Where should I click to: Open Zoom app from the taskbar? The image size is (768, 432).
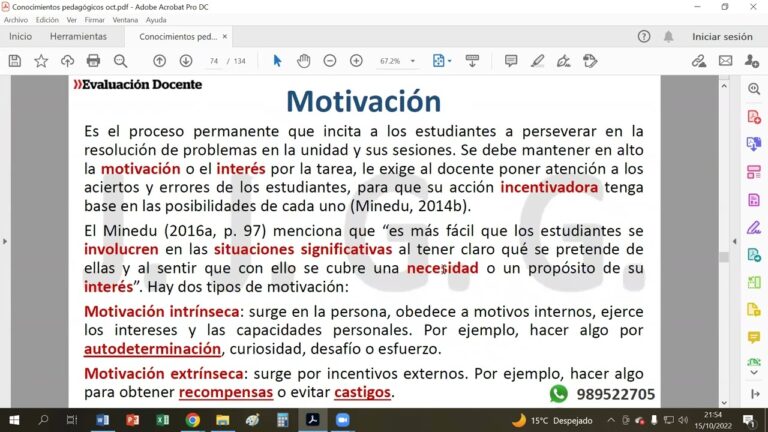tap(342, 420)
